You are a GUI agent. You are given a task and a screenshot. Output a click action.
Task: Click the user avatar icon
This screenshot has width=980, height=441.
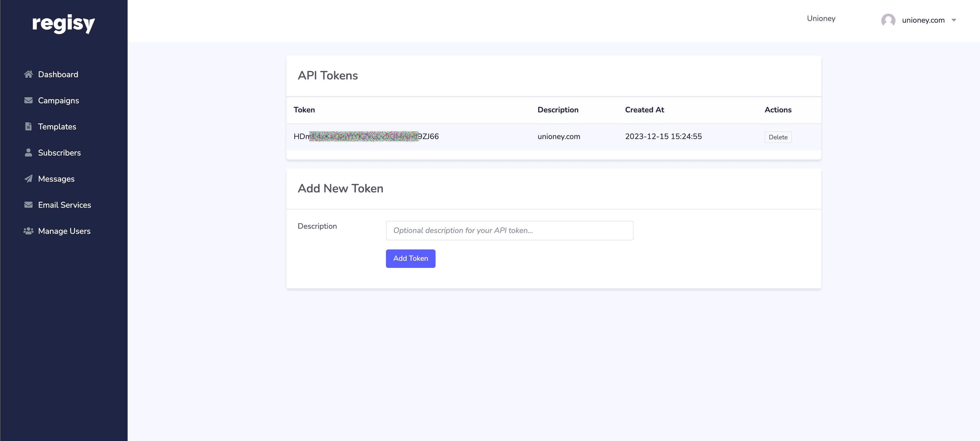(x=888, y=20)
